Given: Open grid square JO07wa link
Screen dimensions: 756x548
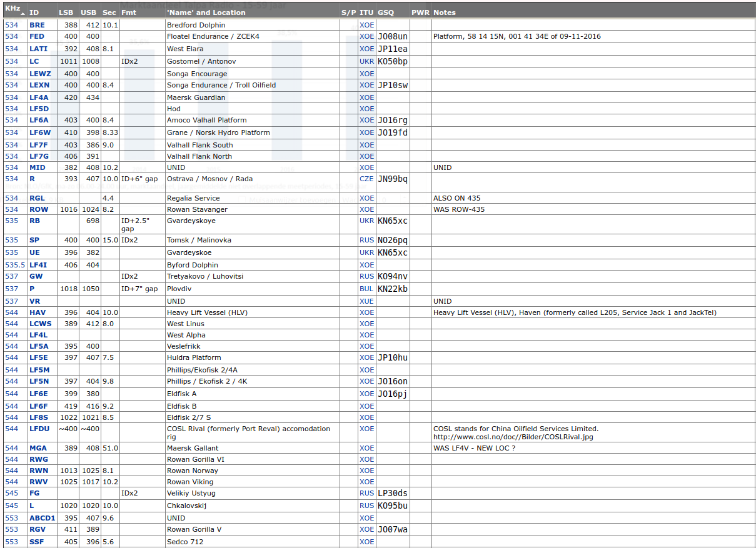Looking at the screenshot, I should (x=393, y=530).
